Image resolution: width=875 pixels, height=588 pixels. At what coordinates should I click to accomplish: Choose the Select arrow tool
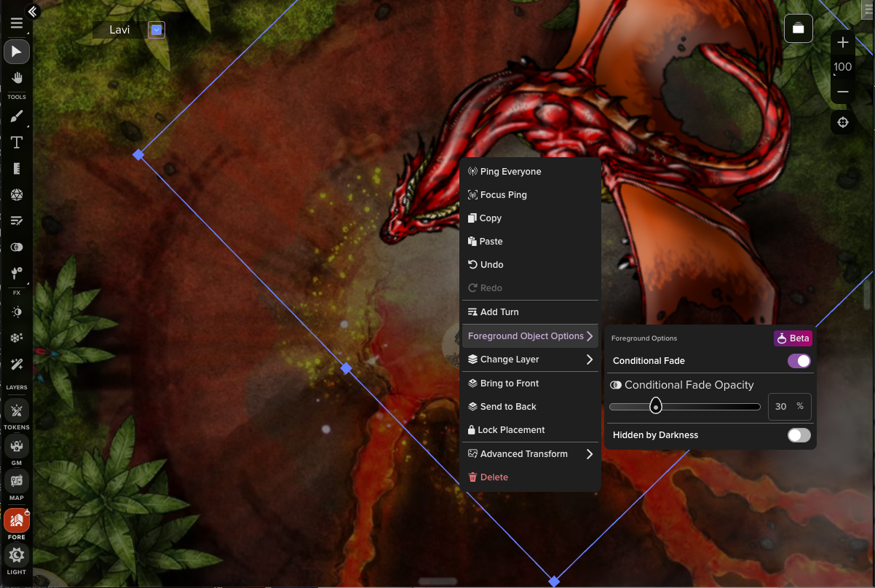16,51
